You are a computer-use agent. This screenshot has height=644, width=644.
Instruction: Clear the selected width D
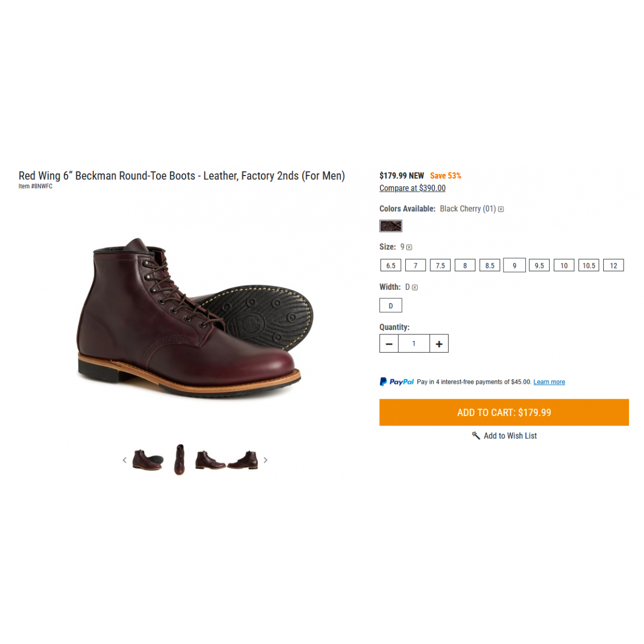coord(415,288)
